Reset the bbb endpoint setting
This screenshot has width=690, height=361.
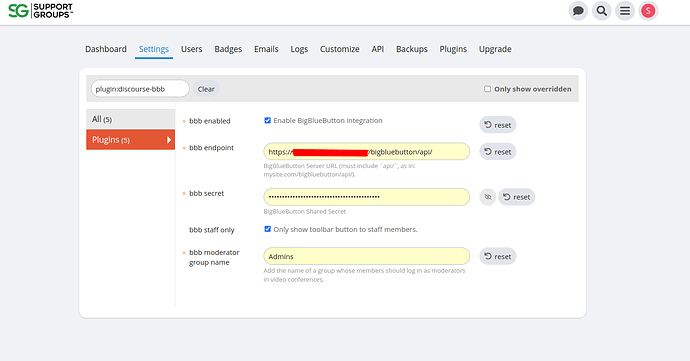[498, 151]
